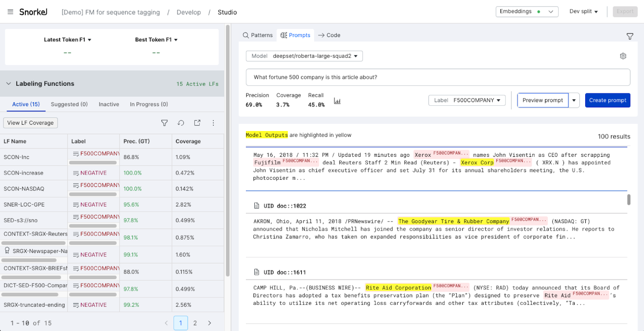This screenshot has width=644, height=331.
Task: Click label icon in SRGX-truncated-ending row
Action: coord(76,305)
